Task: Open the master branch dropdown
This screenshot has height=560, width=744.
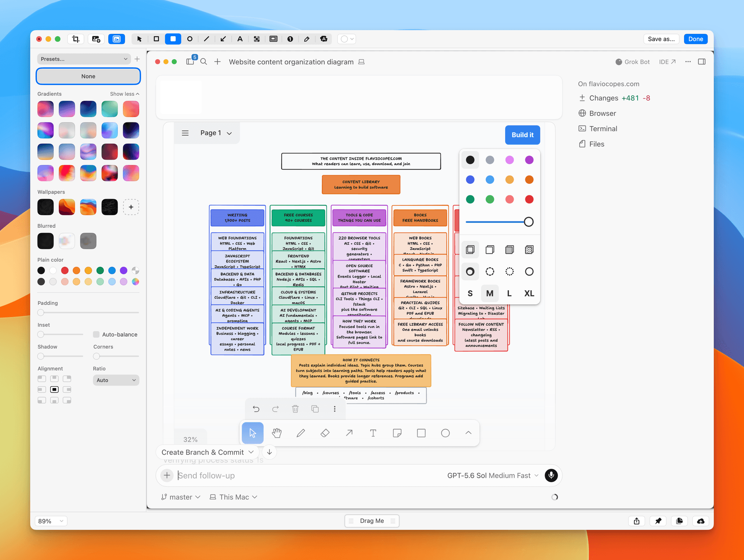Action: click(181, 497)
